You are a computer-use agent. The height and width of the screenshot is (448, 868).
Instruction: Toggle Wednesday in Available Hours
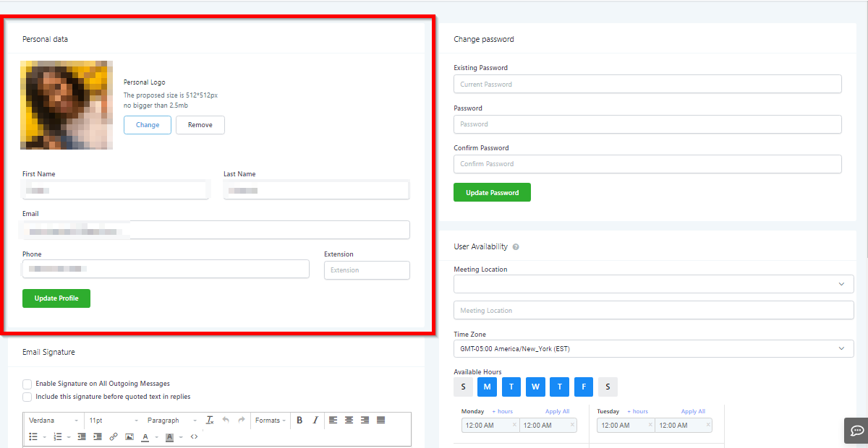click(x=535, y=387)
